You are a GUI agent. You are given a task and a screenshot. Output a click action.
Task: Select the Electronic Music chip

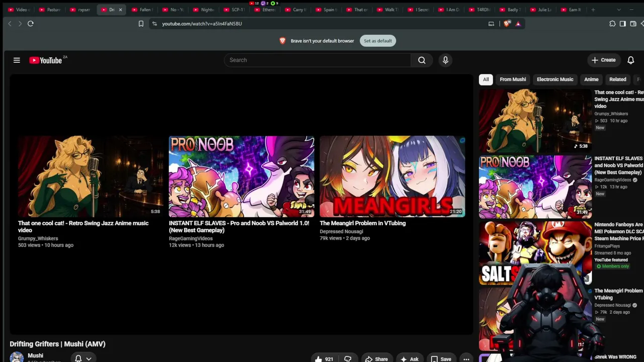coord(555,79)
